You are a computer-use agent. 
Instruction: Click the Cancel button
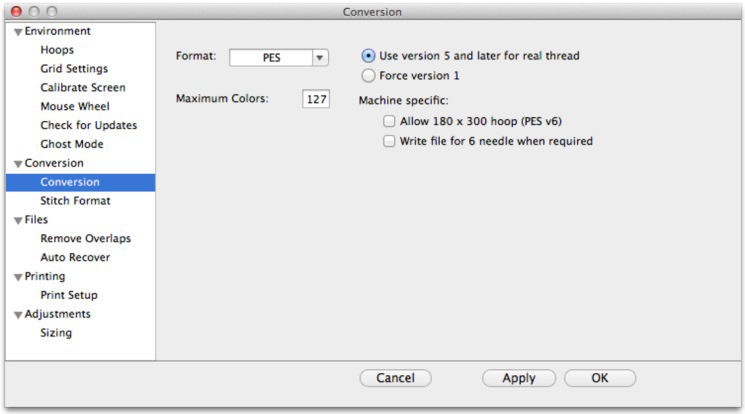[x=395, y=379]
